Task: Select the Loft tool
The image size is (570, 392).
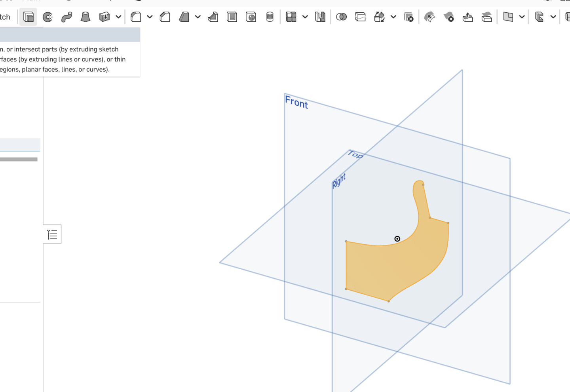Action: 85,17
